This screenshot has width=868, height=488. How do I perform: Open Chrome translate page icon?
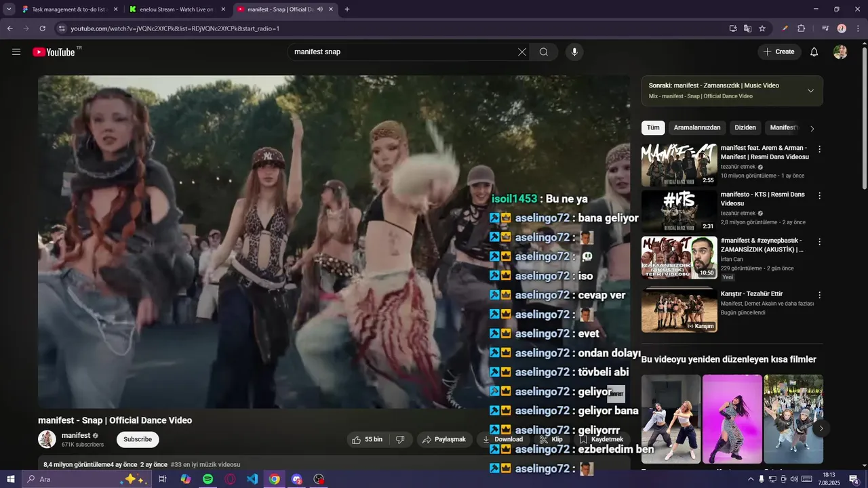coord(747,28)
